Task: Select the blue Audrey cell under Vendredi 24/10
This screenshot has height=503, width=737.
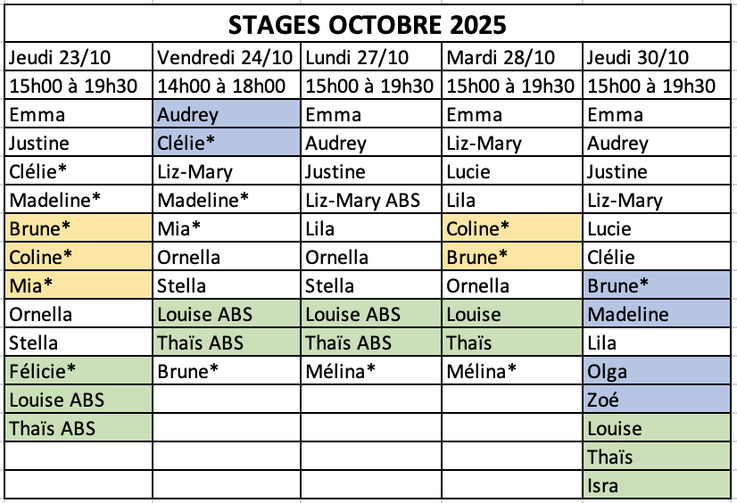Action: 227,114
